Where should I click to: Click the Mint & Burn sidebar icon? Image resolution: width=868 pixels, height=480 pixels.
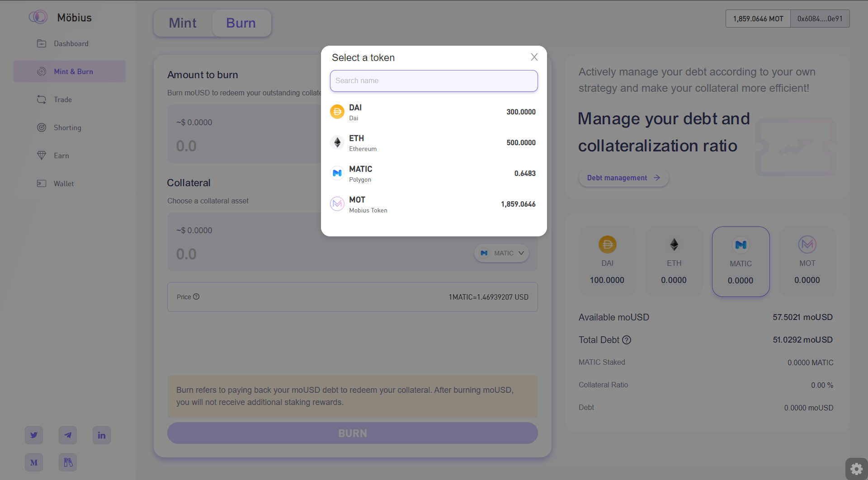click(42, 71)
